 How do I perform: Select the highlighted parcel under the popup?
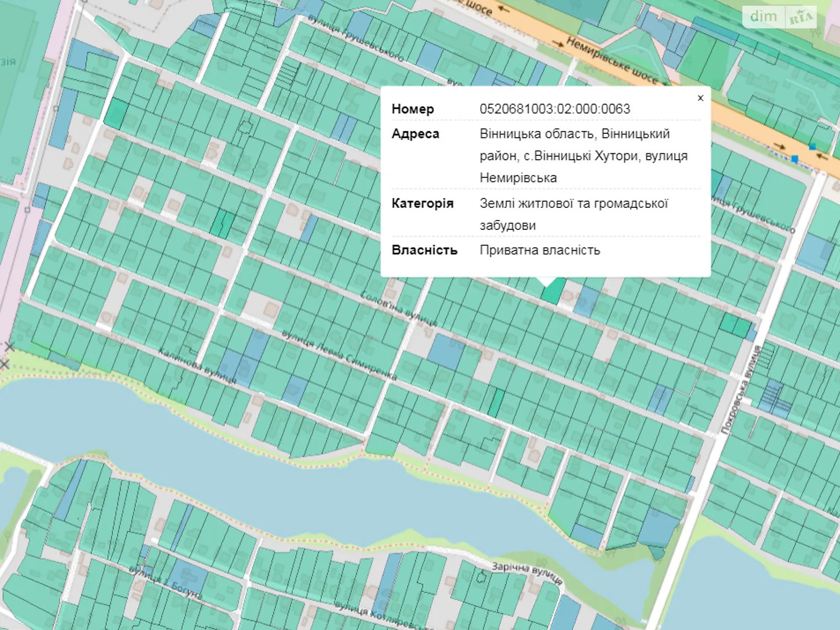(x=553, y=292)
